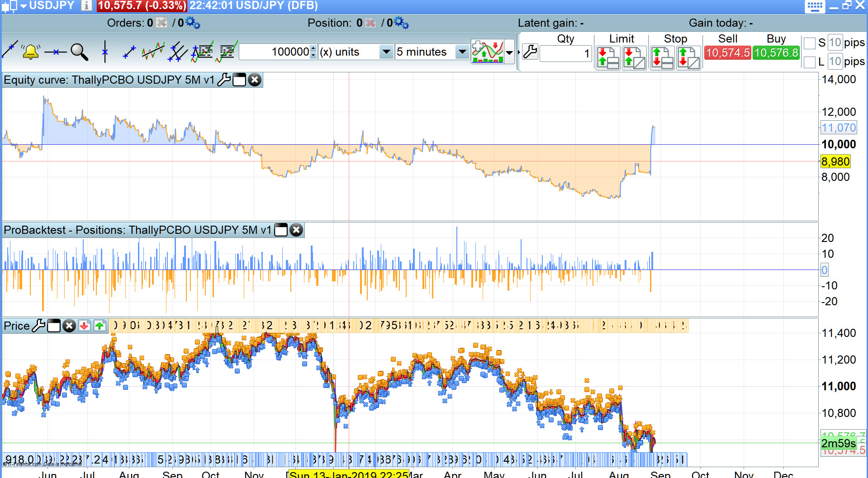Click the 2m59s candle countdown label

[839, 443]
